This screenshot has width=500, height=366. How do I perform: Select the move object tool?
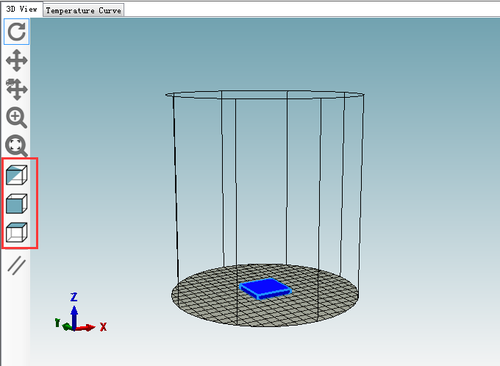[16, 89]
